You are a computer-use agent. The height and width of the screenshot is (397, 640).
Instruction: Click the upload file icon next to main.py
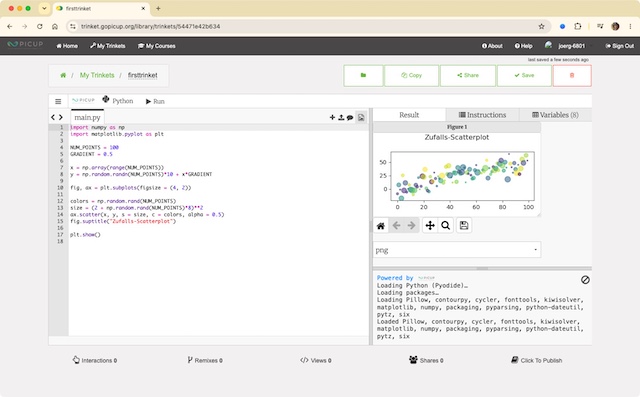341,118
